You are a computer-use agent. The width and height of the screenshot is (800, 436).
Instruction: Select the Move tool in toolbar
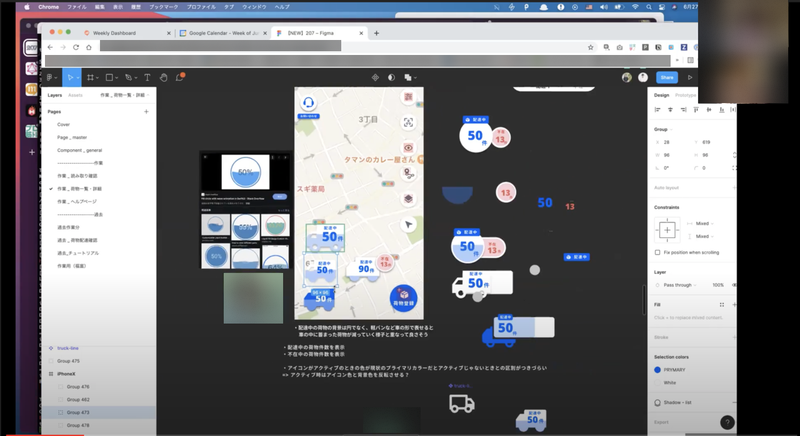pyautogui.click(x=70, y=78)
